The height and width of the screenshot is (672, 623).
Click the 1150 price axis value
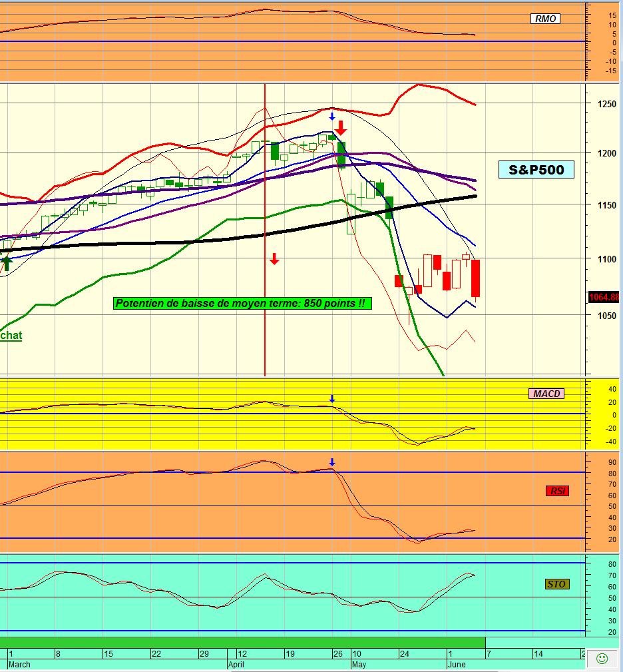[x=607, y=205]
